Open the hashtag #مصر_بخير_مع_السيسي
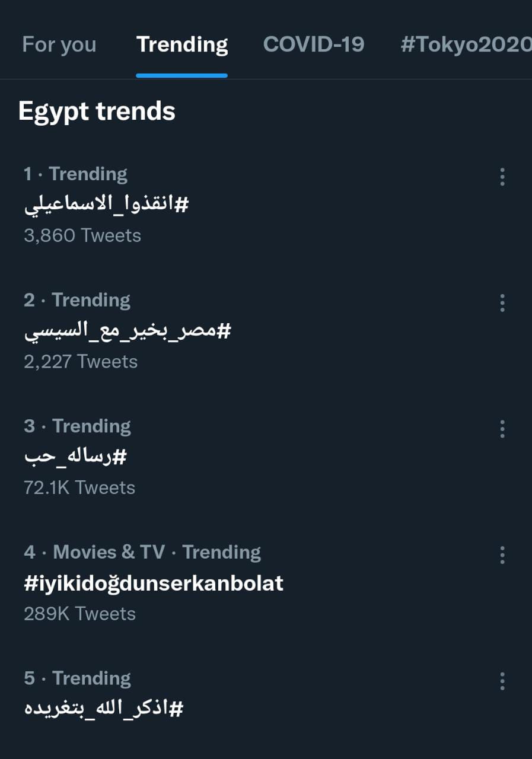Image resolution: width=532 pixels, height=759 pixels. pos(127,331)
